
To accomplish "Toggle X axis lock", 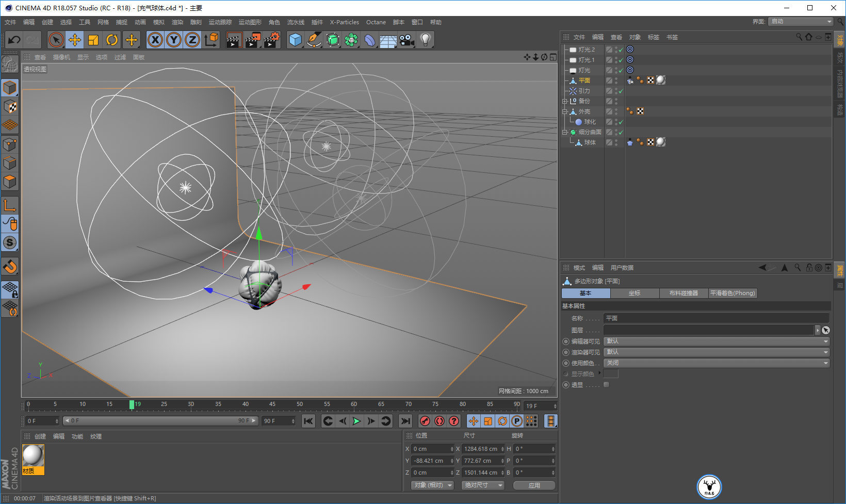I will click(x=155, y=40).
